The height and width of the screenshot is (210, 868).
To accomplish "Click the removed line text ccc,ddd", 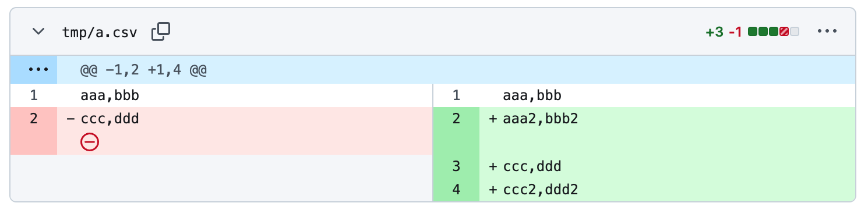I will 110,119.
